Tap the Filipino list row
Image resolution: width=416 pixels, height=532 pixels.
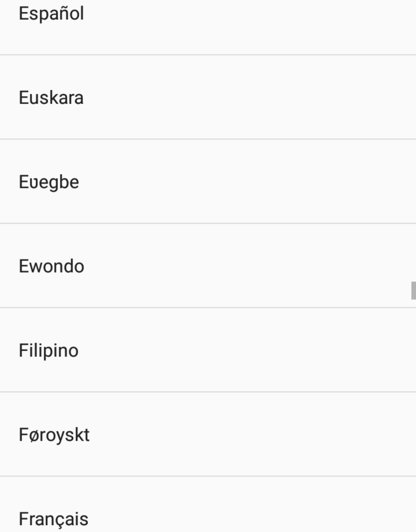pos(208,351)
